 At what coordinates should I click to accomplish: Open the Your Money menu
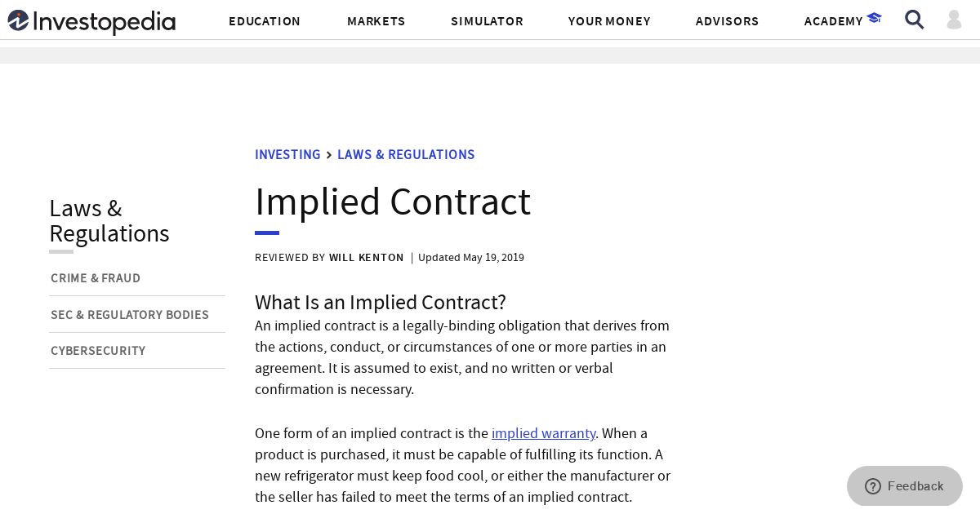(610, 21)
